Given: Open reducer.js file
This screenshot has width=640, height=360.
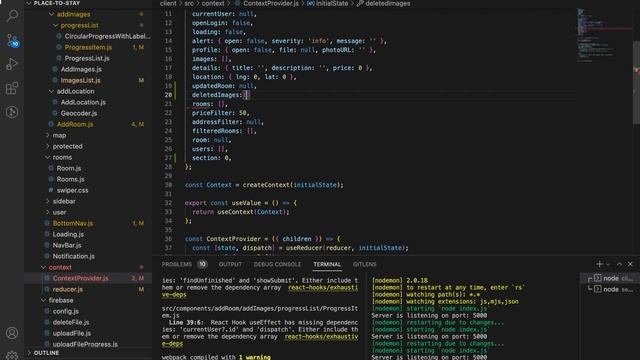Looking at the screenshot, I should (68, 289).
